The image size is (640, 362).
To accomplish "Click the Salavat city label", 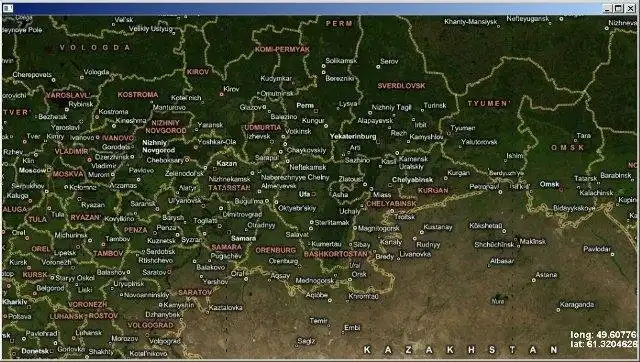I will [x=297, y=235].
